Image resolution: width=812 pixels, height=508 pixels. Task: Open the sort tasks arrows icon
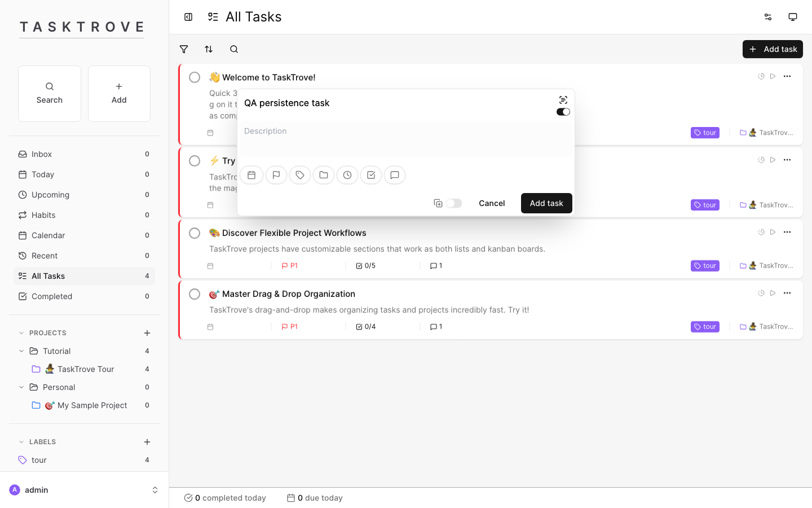coord(209,49)
